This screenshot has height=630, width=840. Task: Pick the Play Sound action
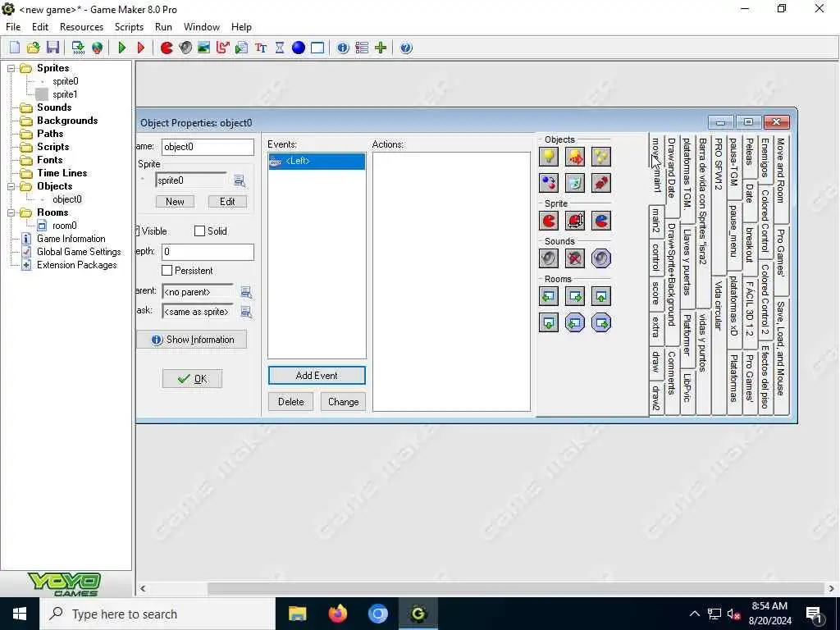coord(549,258)
